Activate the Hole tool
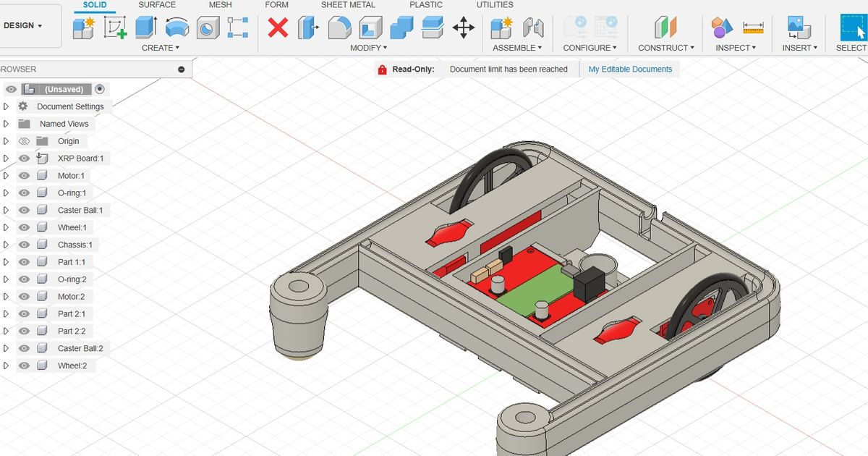868x456 pixels. pyautogui.click(x=208, y=29)
